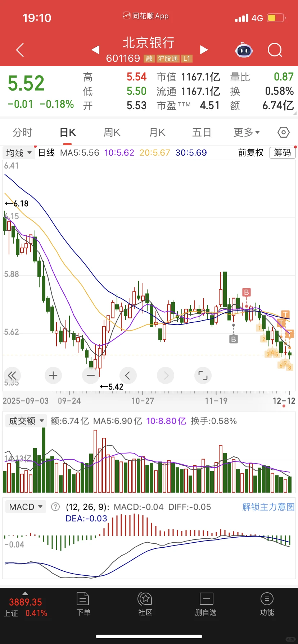Screen dimensions: 298x644
Task: Jump to earliest data double-left arrow
Action: [12, 376]
